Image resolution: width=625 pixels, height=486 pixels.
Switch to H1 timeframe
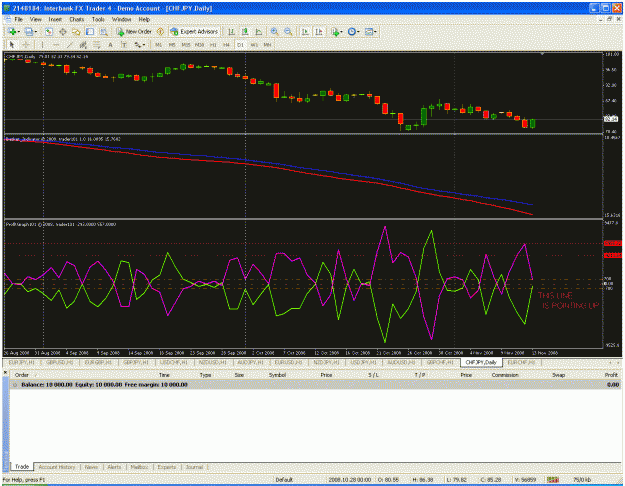tap(213, 45)
